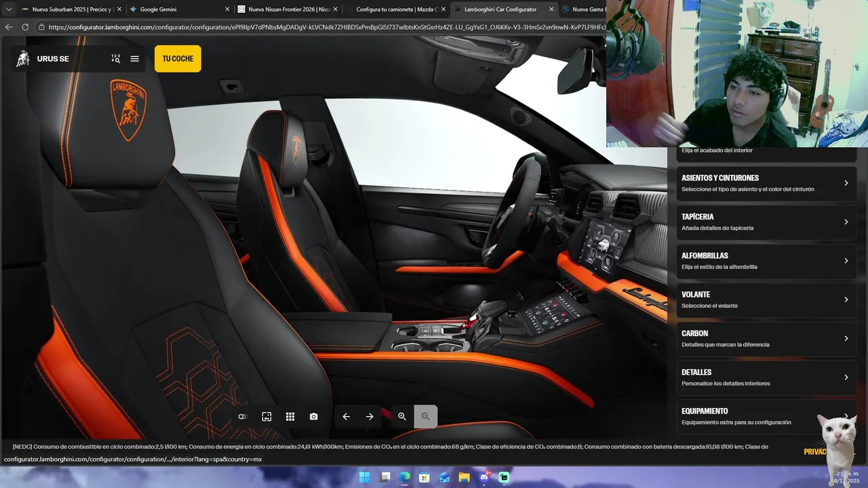Switch to Nueva Nissan Frontier 2026 tab
Screen dimensions: 868x488
288,9
